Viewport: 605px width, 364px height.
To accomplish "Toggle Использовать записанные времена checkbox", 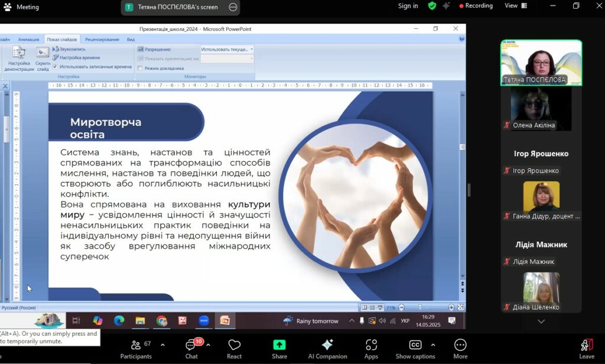I will tap(55, 66).
